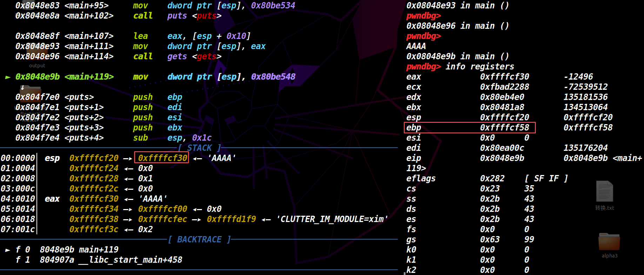The image size is (644, 275).
Task: Open the 转换.txt file icon
Action: tap(604, 192)
